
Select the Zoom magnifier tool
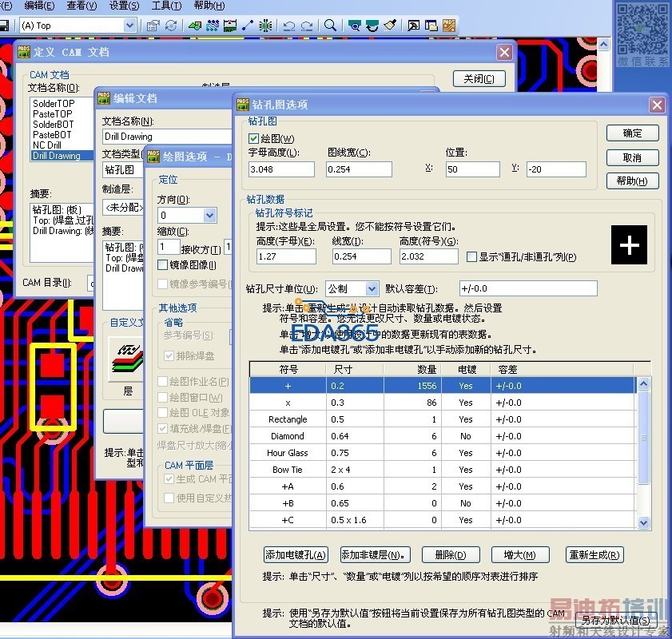point(330,26)
